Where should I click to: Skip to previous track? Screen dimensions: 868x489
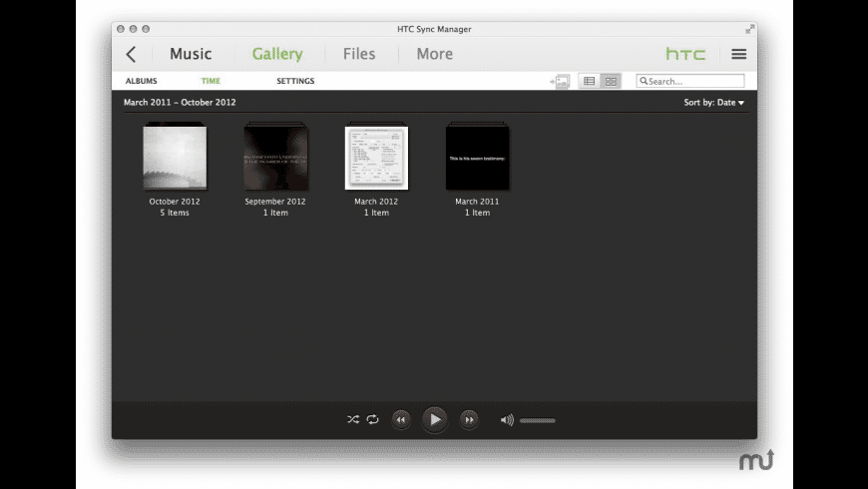click(x=401, y=420)
